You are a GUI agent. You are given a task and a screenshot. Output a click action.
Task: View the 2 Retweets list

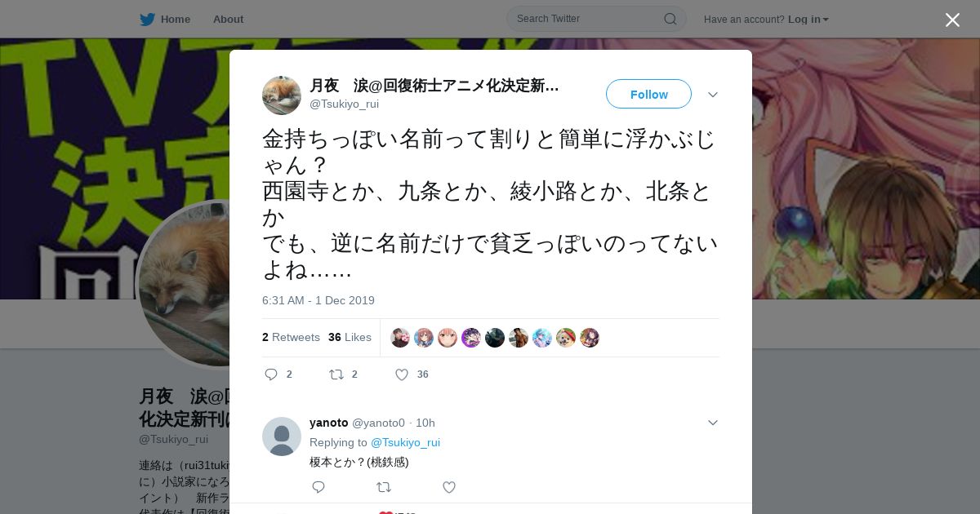click(291, 337)
